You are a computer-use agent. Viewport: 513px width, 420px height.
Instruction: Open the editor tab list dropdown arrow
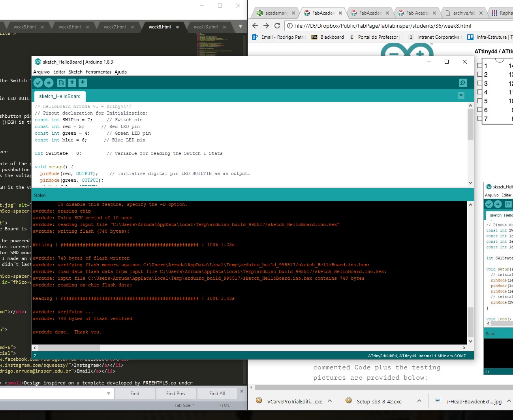tap(241, 27)
